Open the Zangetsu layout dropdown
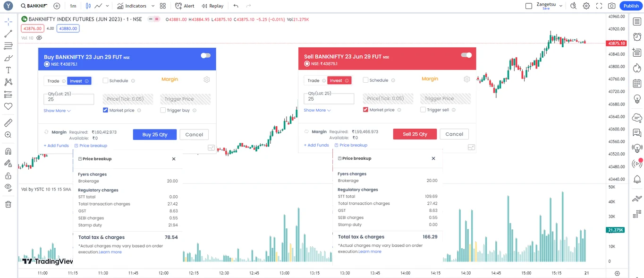The image size is (644, 278). (x=561, y=6)
